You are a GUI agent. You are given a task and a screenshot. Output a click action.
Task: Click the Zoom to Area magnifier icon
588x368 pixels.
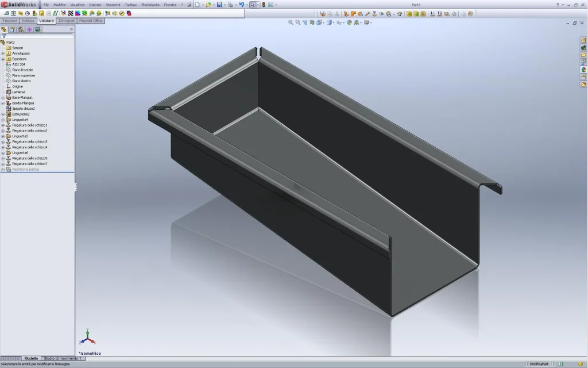tap(298, 22)
